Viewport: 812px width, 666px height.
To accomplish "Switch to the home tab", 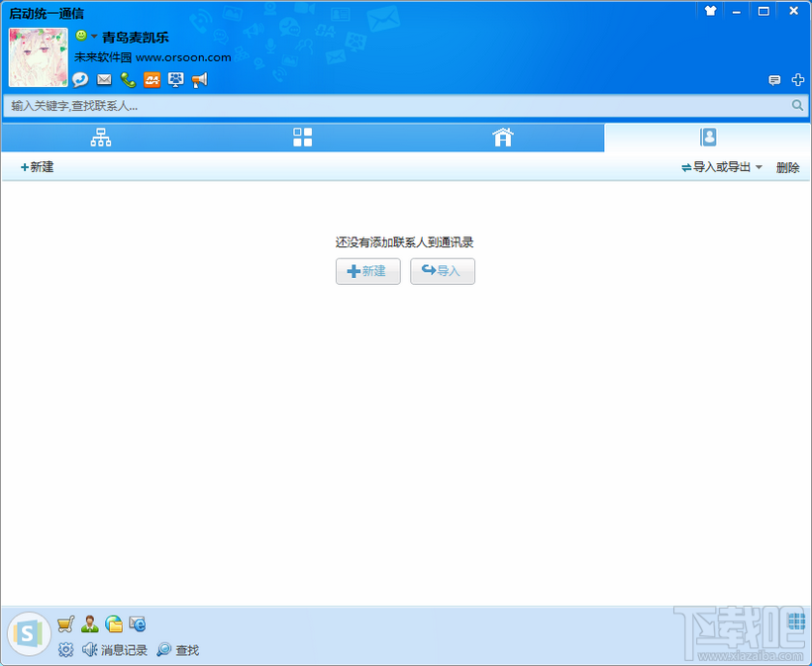I will pos(502,138).
